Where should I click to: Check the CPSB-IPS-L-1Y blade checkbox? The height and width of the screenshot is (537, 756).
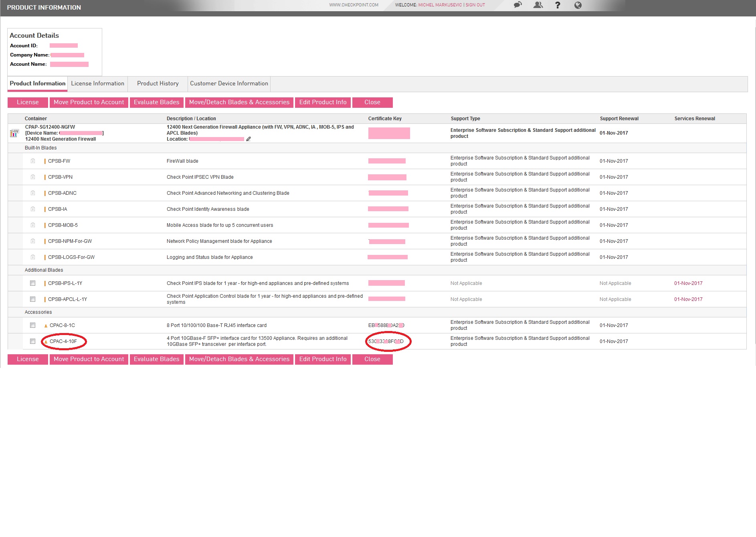point(33,283)
